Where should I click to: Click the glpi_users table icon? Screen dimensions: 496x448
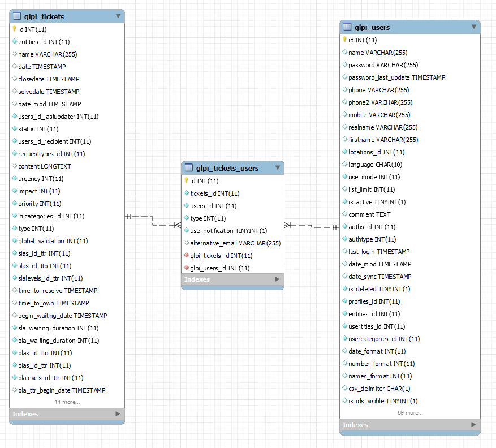click(x=347, y=27)
